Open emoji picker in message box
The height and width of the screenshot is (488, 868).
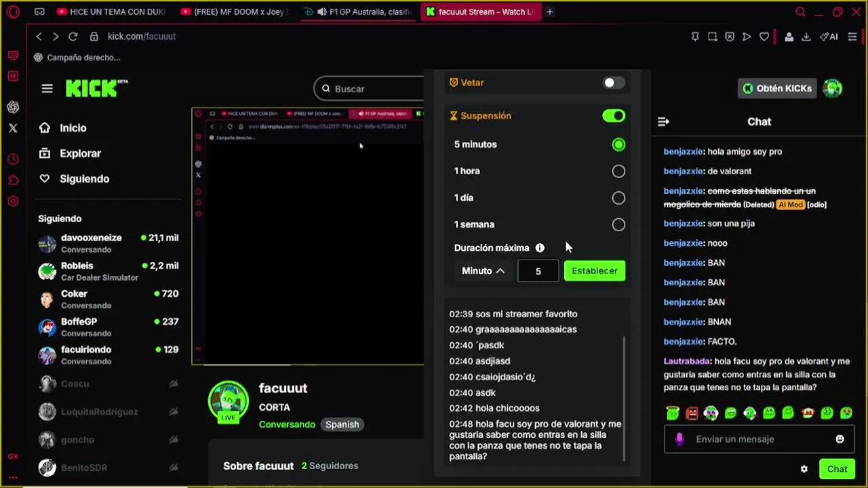click(x=840, y=439)
